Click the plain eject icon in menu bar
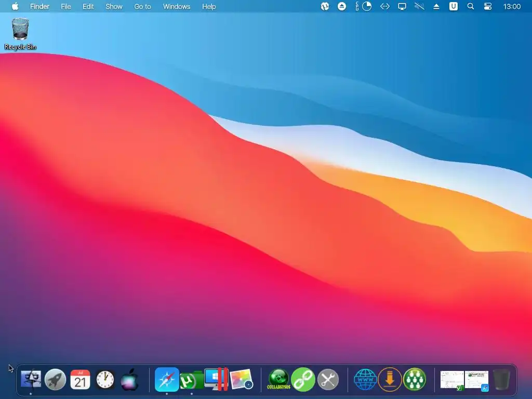This screenshot has height=399, width=532. pyautogui.click(x=436, y=6)
